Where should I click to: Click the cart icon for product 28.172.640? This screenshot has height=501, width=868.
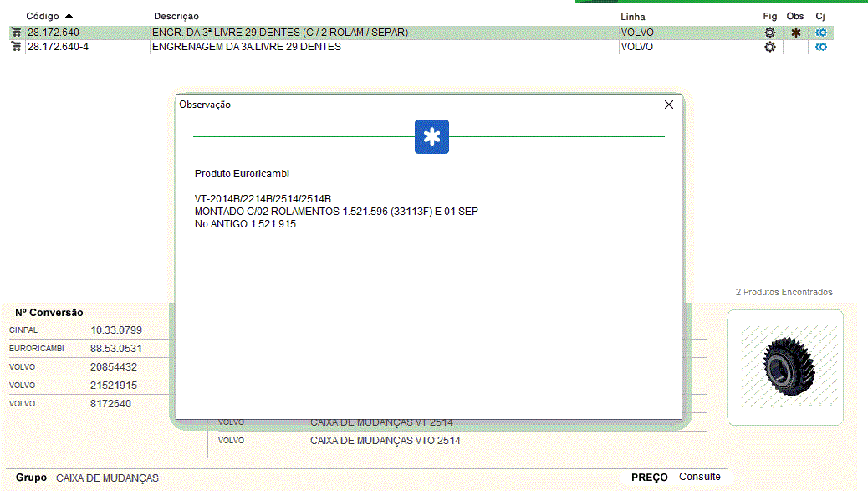(x=16, y=33)
